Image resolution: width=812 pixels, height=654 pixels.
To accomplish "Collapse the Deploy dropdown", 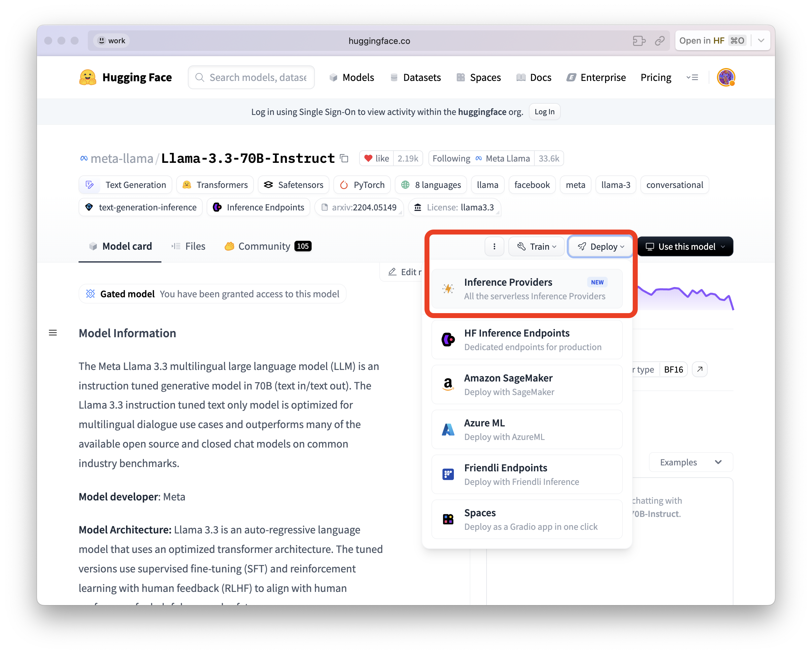I will (x=600, y=246).
